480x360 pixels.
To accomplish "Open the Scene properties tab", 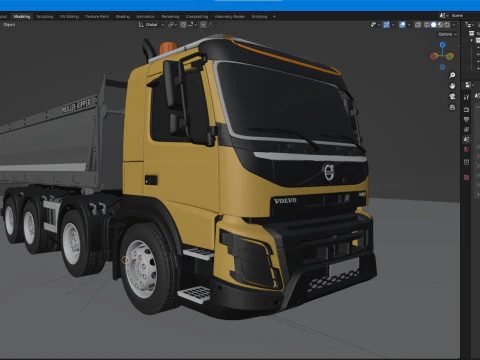I will [466, 139].
